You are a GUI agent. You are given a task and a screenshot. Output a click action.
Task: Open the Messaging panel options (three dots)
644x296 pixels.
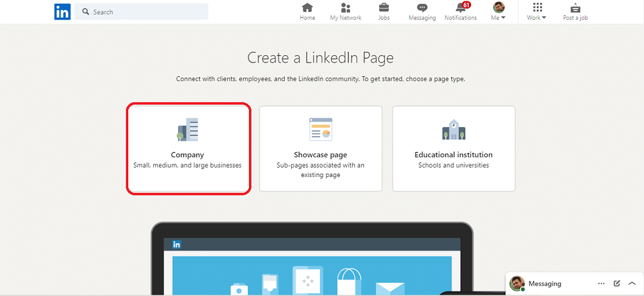[602, 284]
